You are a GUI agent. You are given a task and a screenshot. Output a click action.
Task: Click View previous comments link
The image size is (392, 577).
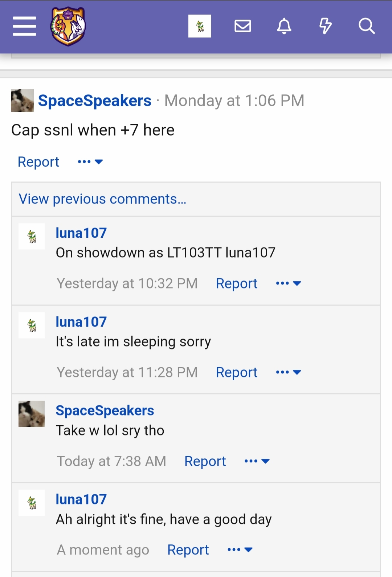pyautogui.click(x=102, y=199)
